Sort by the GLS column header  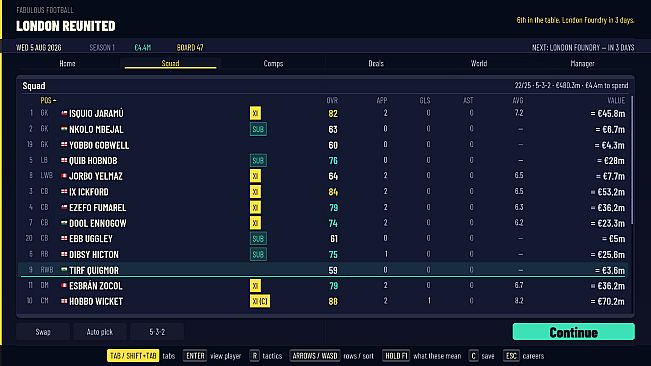click(425, 100)
